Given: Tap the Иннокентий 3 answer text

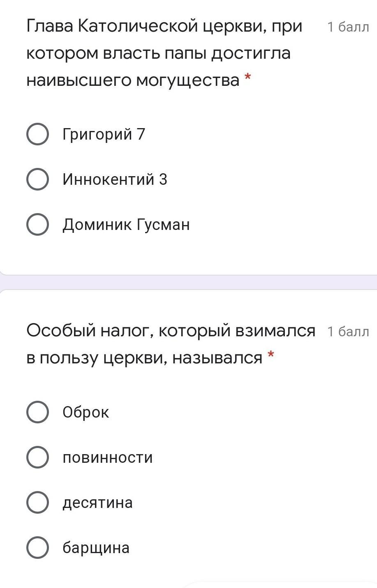Looking at the screenshot, I should (115, 179).
